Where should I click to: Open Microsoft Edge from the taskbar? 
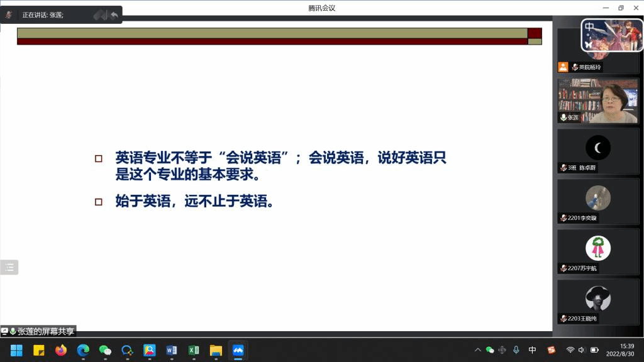83,350
